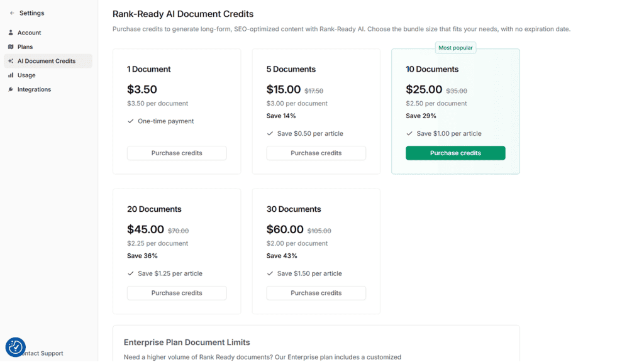Open the Account settings page
The width and height of the screenshot is (644, 362).
coord(29,33)
